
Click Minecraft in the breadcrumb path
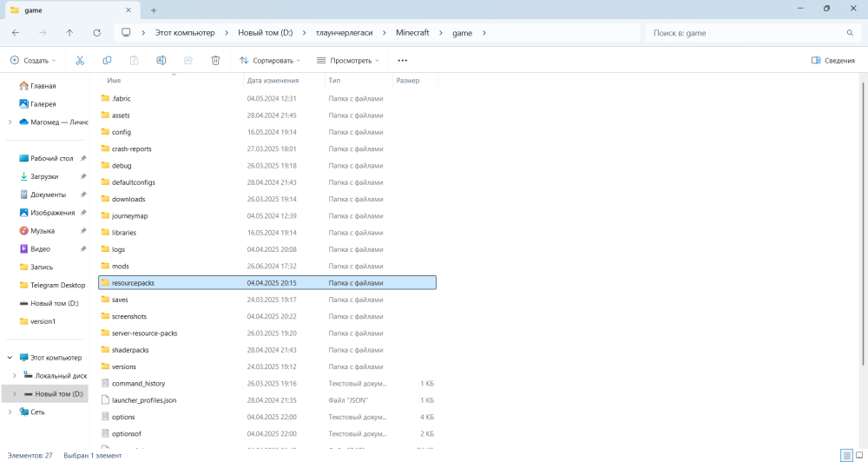(x=412, y=33)
